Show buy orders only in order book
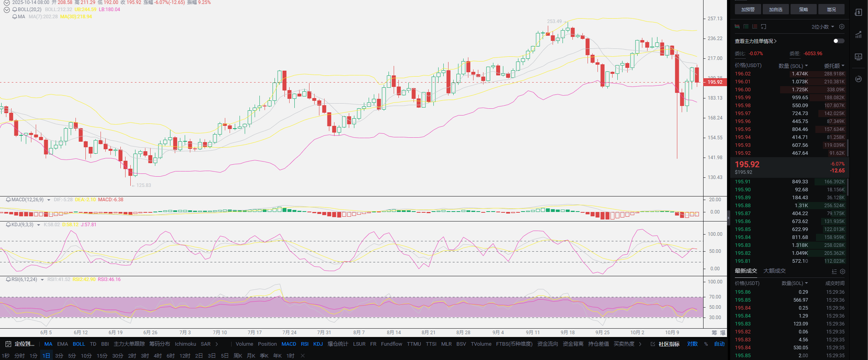868x360 pixels. [x=746, y=27]
